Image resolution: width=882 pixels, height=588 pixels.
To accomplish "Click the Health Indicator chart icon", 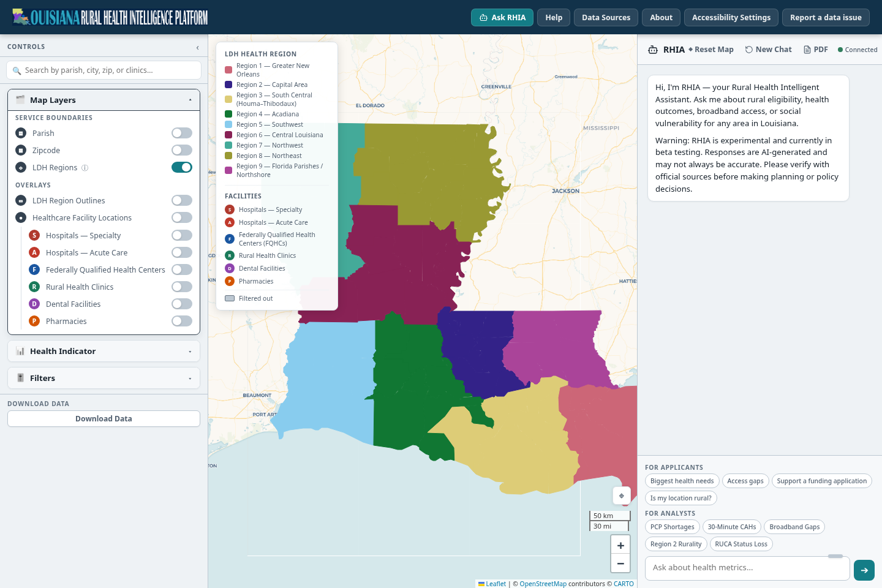I will (20, 351).
